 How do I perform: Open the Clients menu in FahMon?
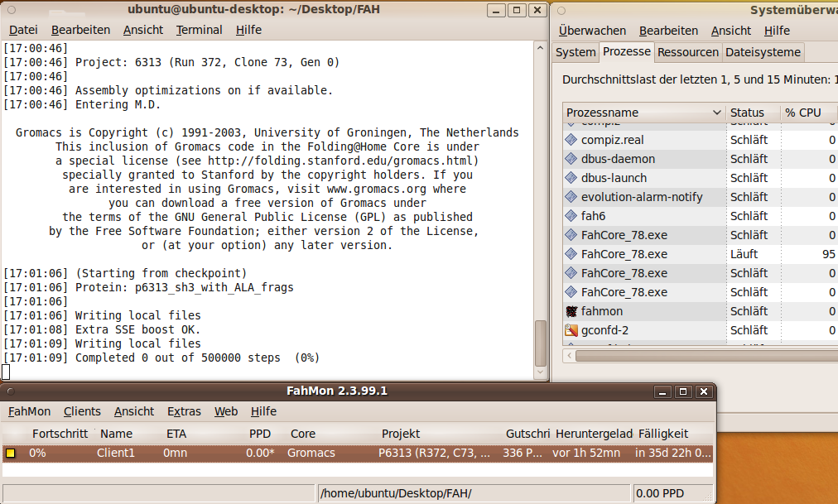(82, 411)
